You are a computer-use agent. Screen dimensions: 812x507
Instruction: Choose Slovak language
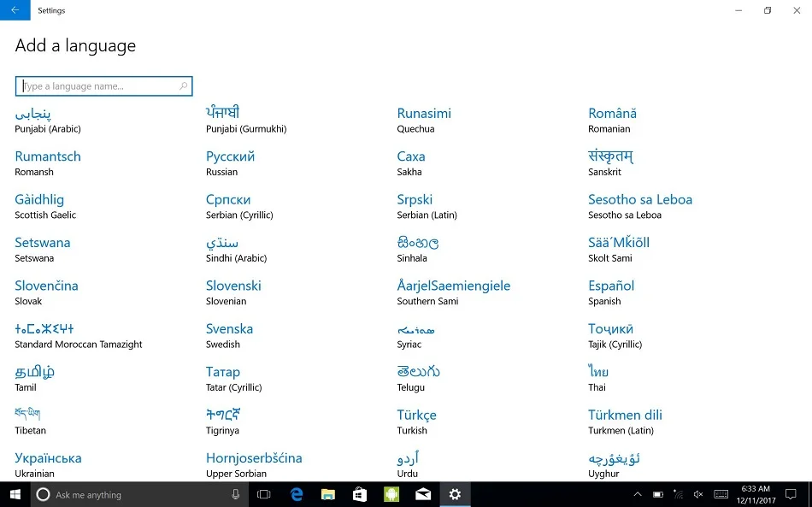pos(46,292)
